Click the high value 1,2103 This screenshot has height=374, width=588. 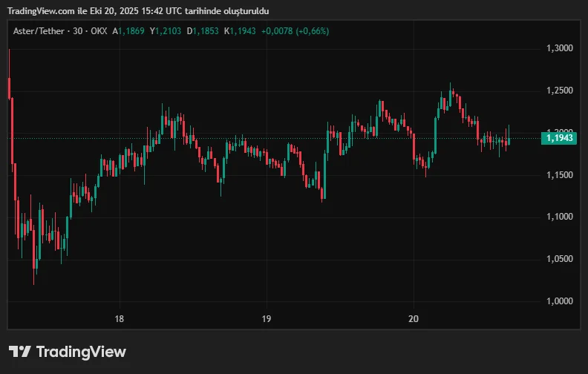167,31
